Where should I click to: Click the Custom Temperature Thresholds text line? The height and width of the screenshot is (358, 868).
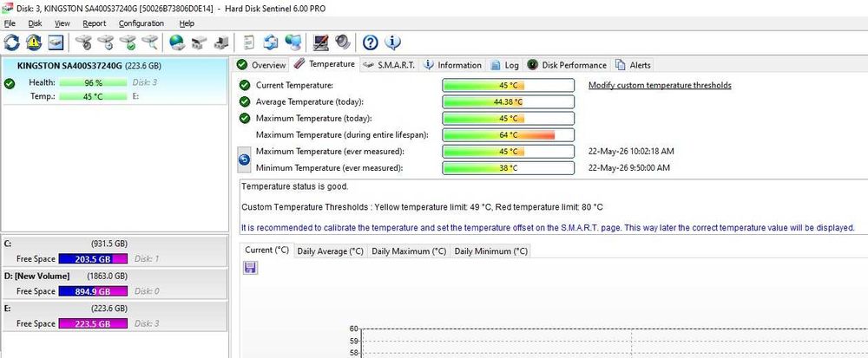(x=423, y=207)
